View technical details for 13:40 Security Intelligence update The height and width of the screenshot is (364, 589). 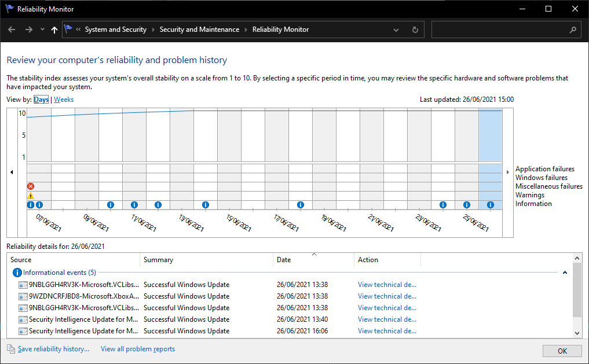(x=387, y=319)
